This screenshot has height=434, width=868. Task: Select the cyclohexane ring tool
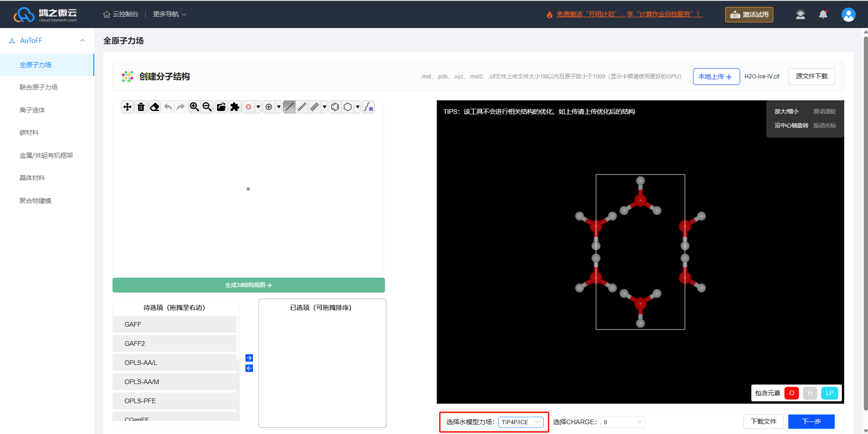[x=348, y=107]
